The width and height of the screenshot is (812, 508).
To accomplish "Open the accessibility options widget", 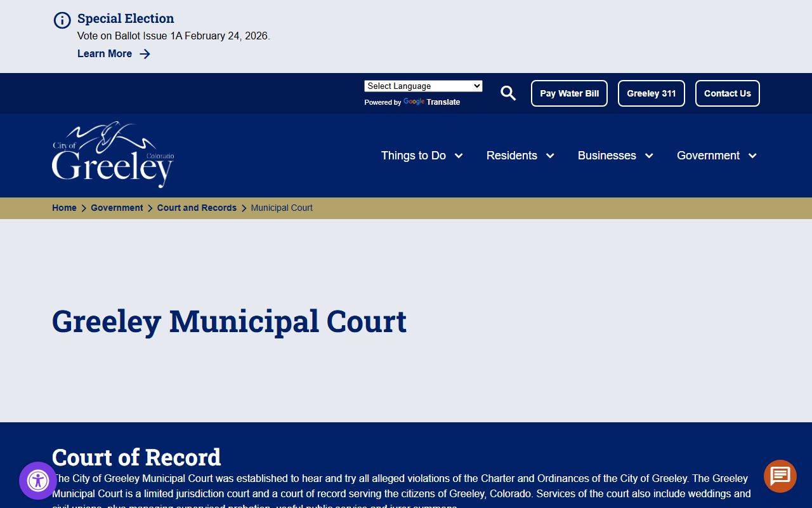I will pos(38,481).
